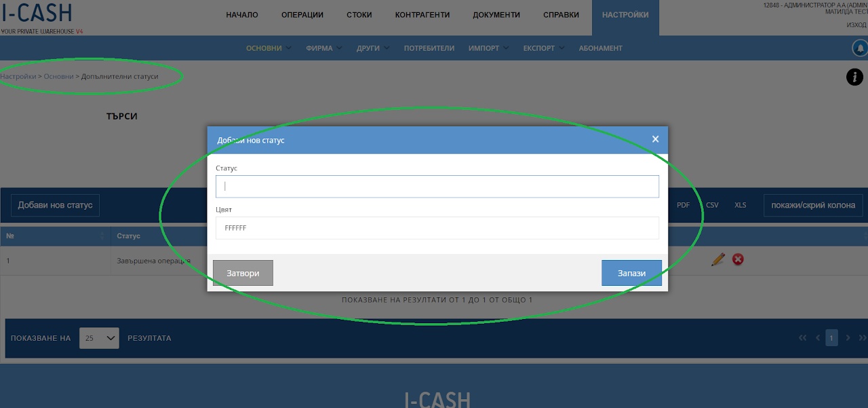The width and height of the screenshot is (868, 408).
Task: Edit the Завършена операция row with pencil icon
Action: coord(718,259)
